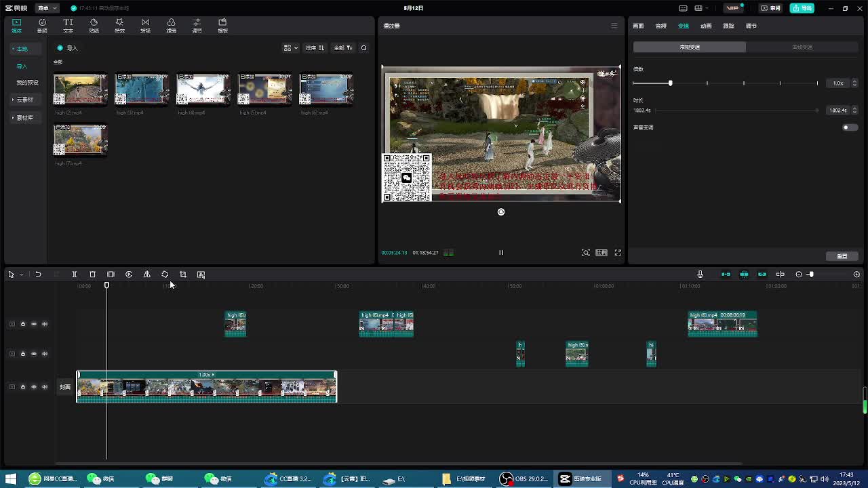Toggle the pitch change (声音变调) switch
Image resolution: width=868 pixels, height=488 pixels.
(850, 127)
